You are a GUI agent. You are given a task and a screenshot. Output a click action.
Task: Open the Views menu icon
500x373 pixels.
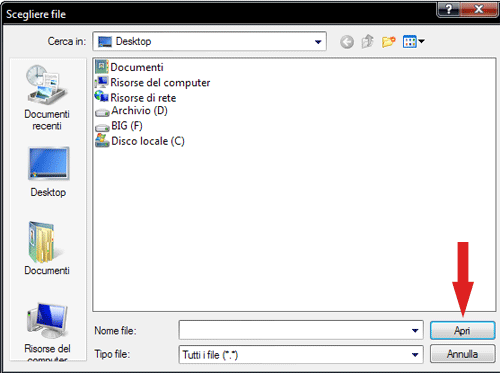point(413,42)
